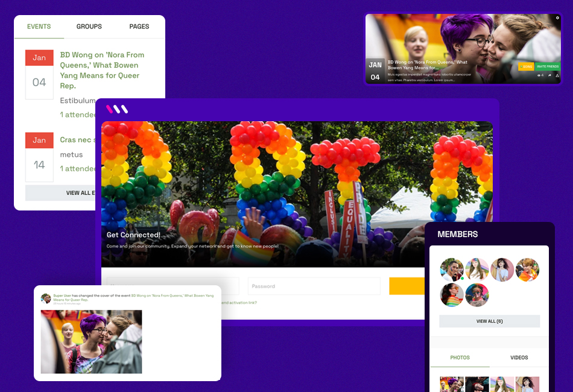The image size is (573, 392).
Task: Open the 'Cras nec' event on Jan 14
Action: click(77, 139)
